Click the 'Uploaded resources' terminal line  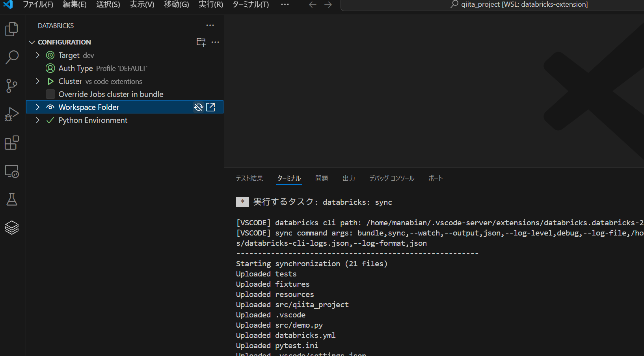tap(275, 294)
